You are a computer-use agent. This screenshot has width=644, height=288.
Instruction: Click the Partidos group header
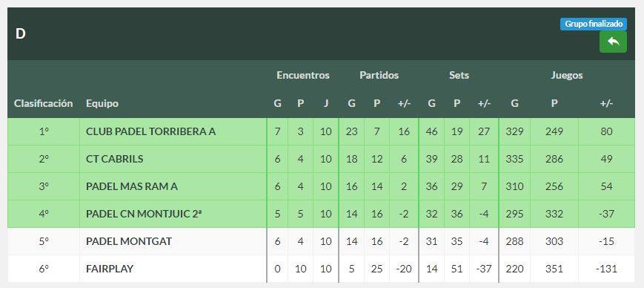pos(379,75)
